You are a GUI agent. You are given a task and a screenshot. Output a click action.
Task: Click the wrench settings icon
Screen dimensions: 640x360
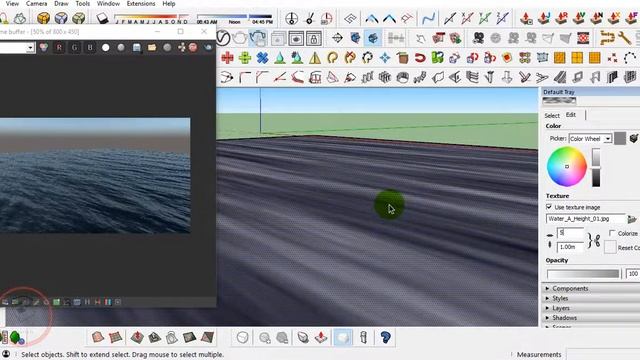pos(624,38)
